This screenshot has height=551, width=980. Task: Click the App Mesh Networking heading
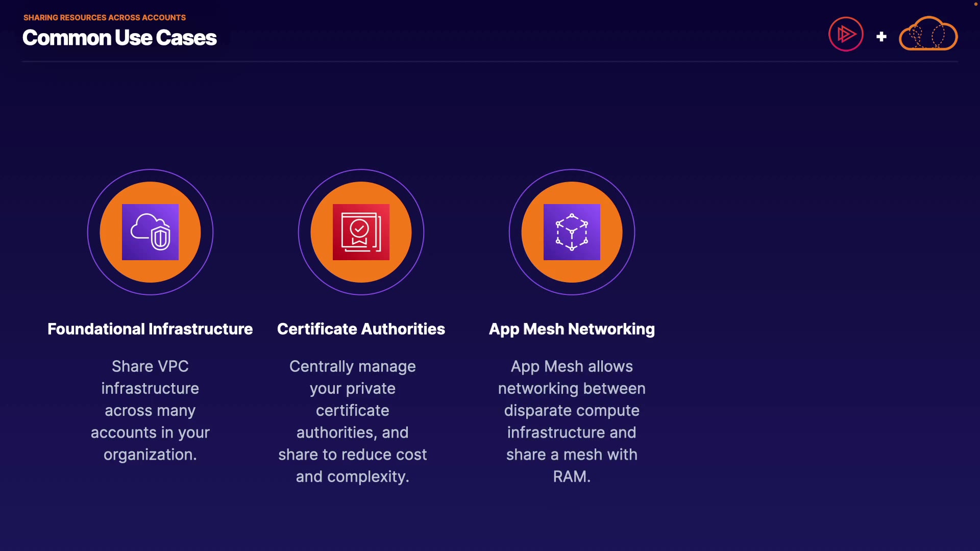572,329
